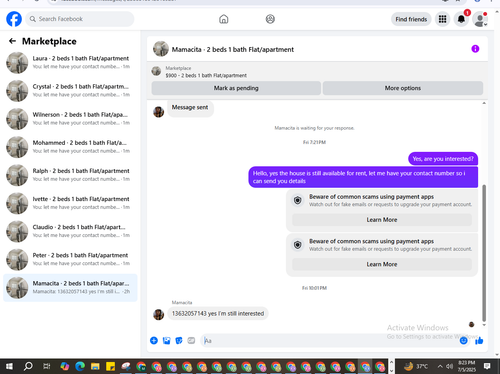
Task: Click Laura's listing thumbnail avatar
Action: 17,63
